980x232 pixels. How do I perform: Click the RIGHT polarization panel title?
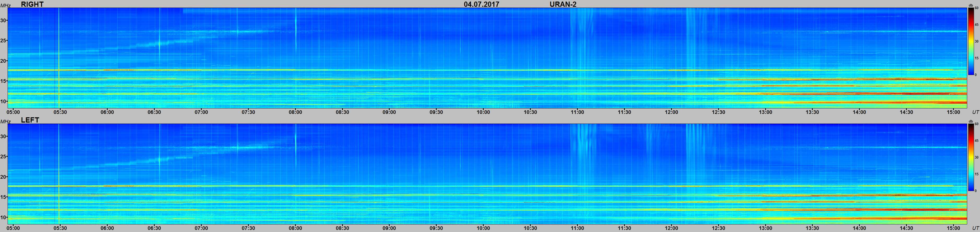click(32, 4)
